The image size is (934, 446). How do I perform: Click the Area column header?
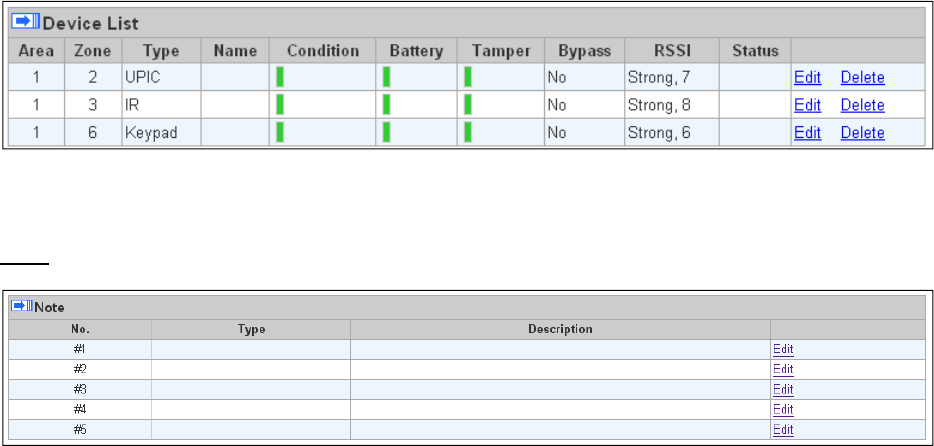pos(36,51)
